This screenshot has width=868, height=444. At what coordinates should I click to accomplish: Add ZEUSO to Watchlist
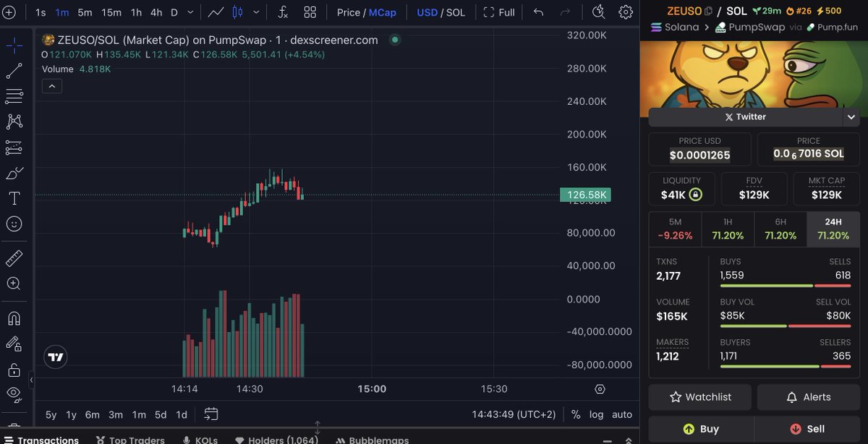(x=700, y=397)
